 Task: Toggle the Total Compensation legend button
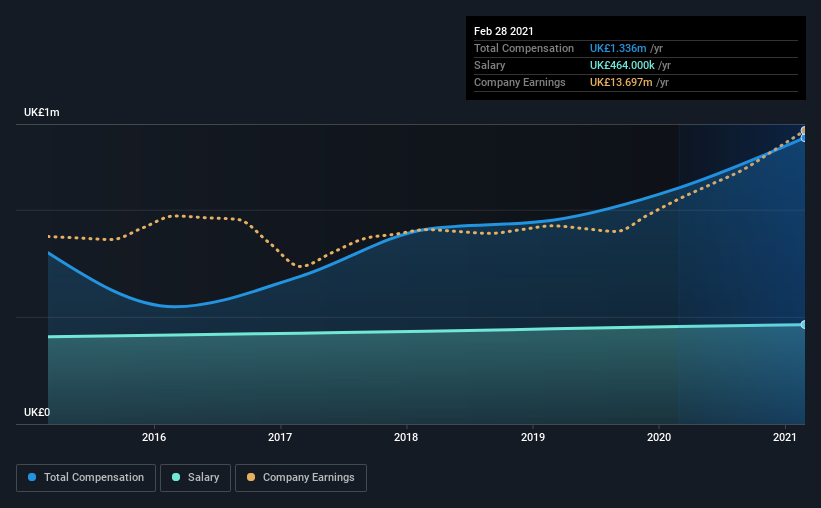pos(86,478)
